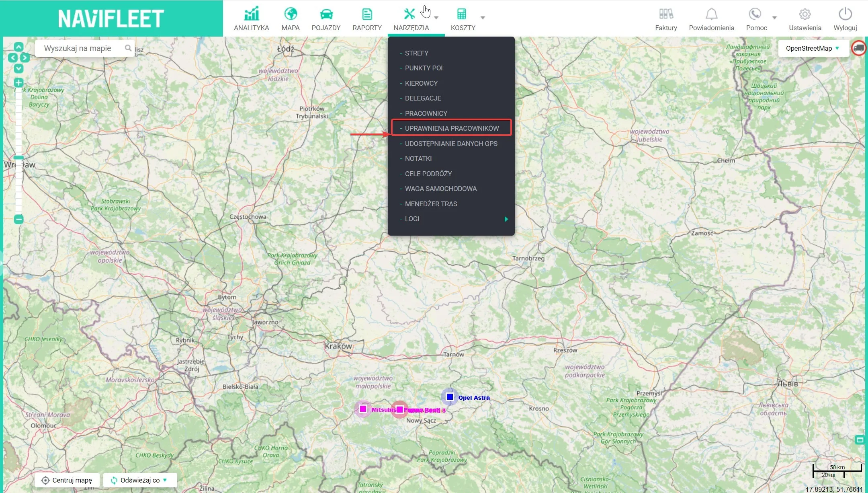Expand the KOSZTY dropdown arrow
868x493 pixels.
[x=483, y=18]
